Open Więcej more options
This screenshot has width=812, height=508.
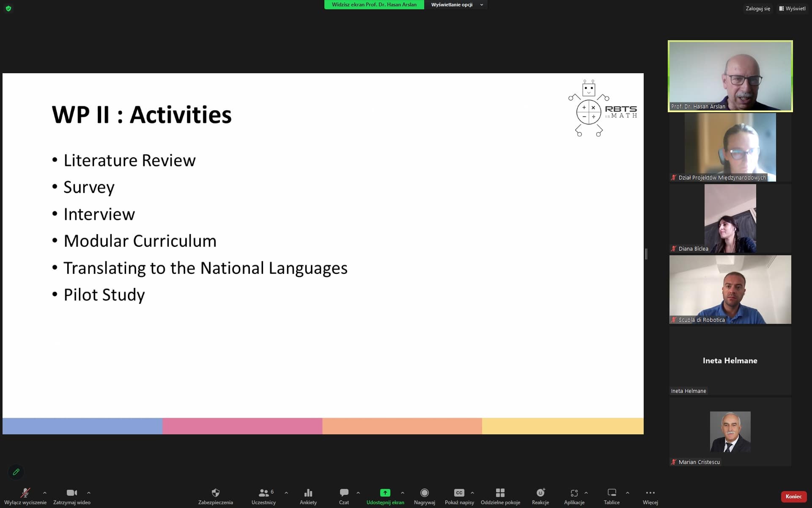650,496
